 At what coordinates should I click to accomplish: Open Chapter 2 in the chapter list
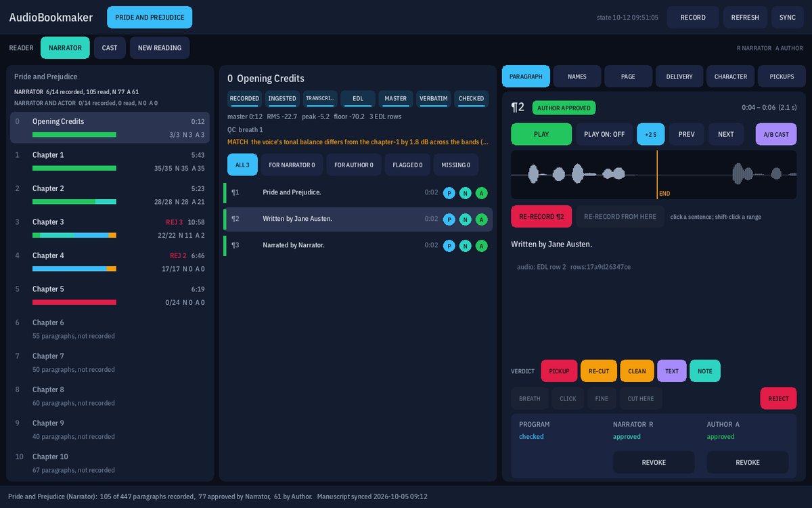click(x=110, y=194)
